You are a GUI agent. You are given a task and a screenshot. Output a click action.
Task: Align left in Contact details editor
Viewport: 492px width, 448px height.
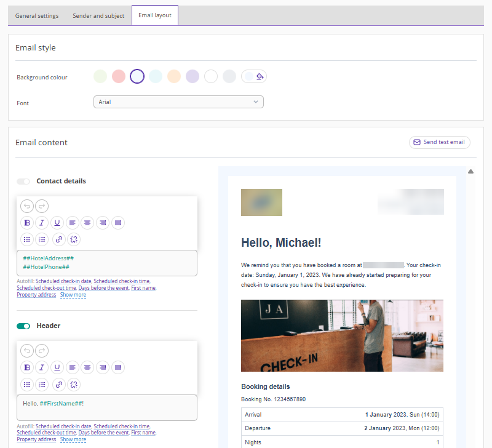[72, 223]
